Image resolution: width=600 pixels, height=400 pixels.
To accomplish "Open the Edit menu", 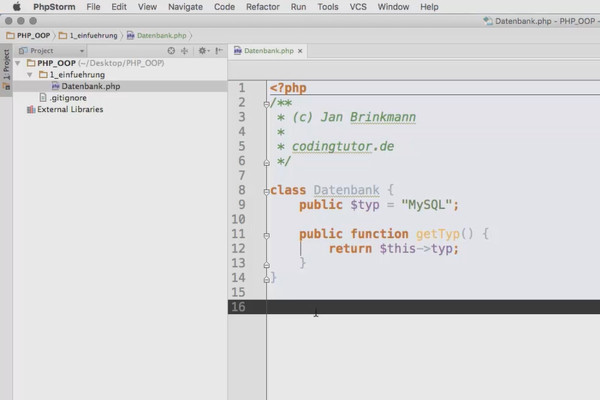I will pyautogui.click(x=119, y=7).
